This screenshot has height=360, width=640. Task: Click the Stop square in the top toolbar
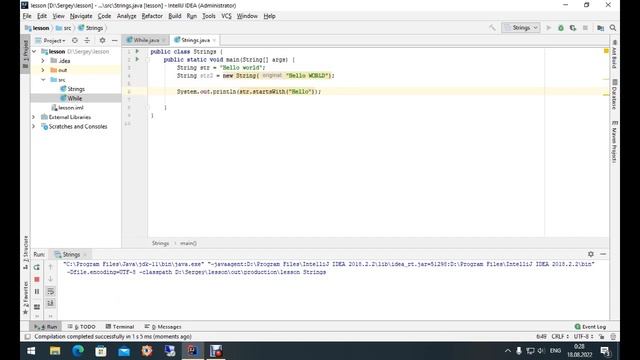pyautogui.click(x=585, y=28)
